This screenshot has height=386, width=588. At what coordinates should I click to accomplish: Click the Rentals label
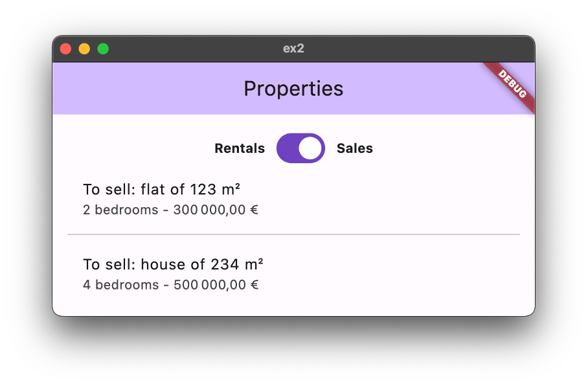(240, 148)
